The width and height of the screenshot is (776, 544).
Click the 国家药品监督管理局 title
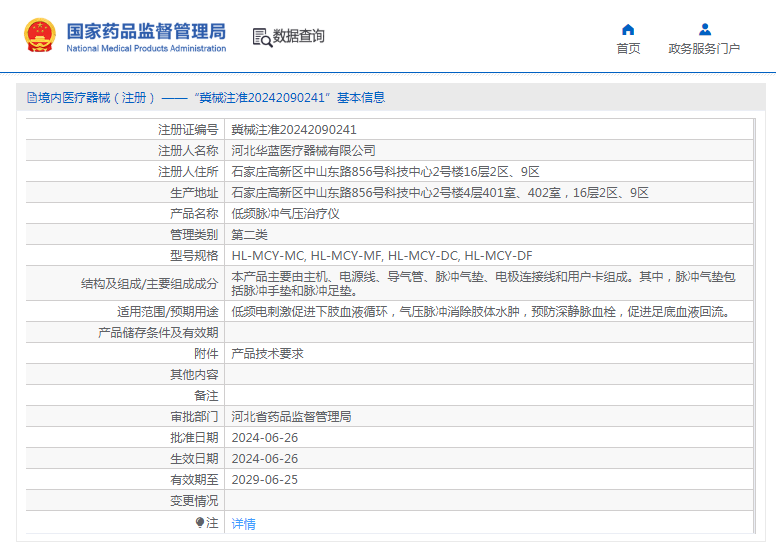click(x=146, y=31)
